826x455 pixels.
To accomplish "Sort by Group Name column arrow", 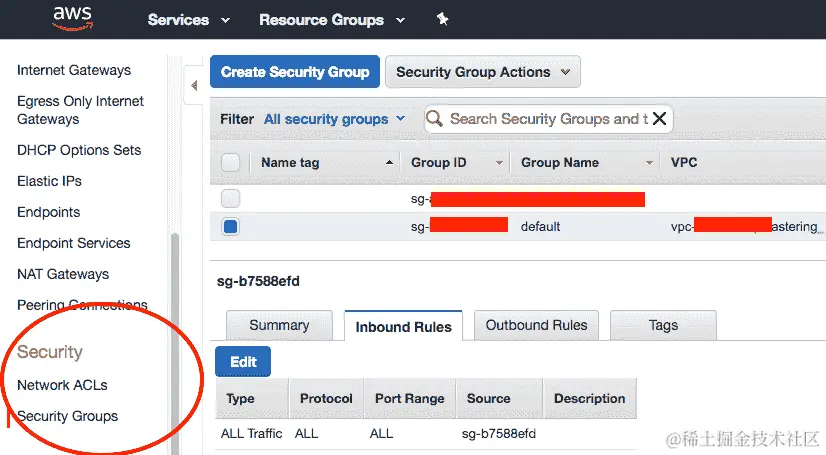I will [649, 162].
